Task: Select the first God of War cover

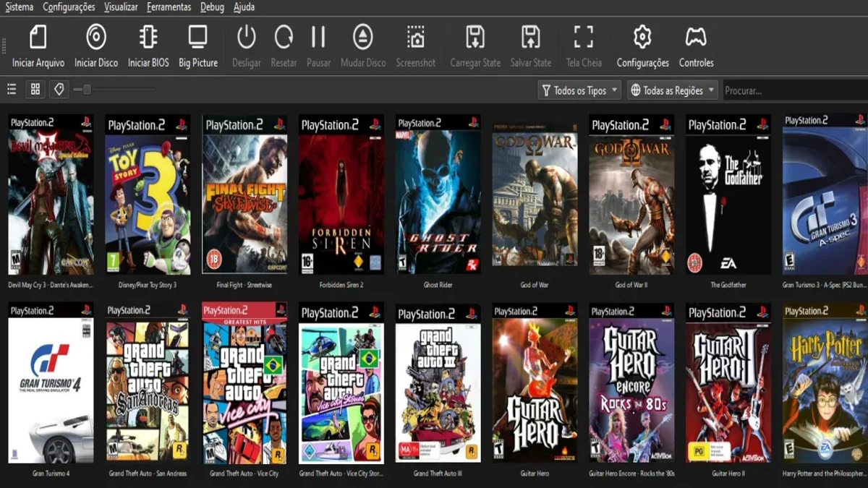Action: [535, 194]
